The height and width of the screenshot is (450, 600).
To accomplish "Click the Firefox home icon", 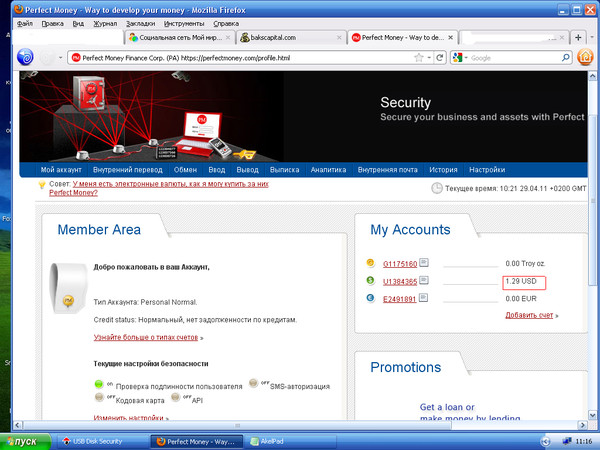I will (585, 57).
